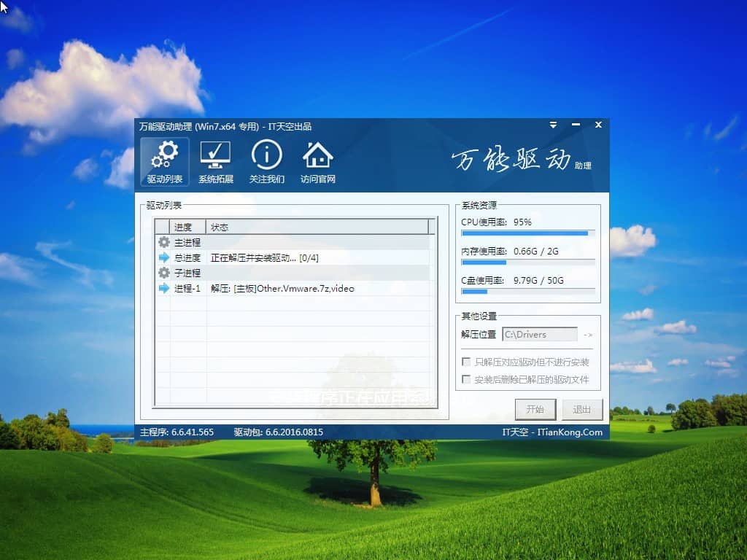Open the title bar dropdown menu arrow
Screen dimensions: 747x560
[553, 125]
